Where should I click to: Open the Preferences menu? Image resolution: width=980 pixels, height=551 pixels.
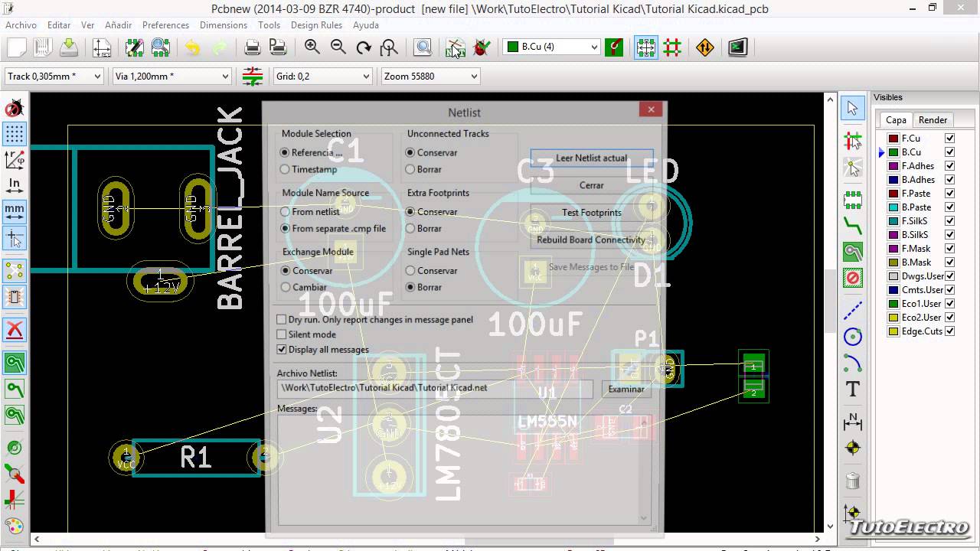pos(165,25)
